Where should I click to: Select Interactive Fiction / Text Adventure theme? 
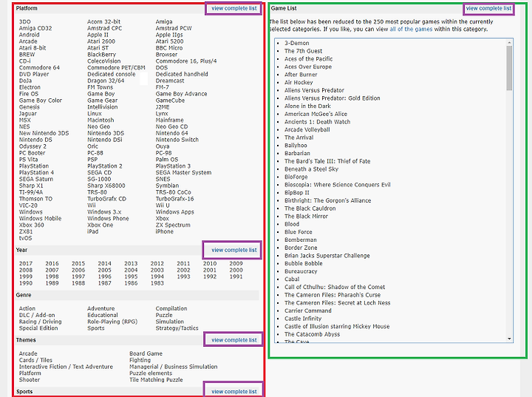(66, 367)
